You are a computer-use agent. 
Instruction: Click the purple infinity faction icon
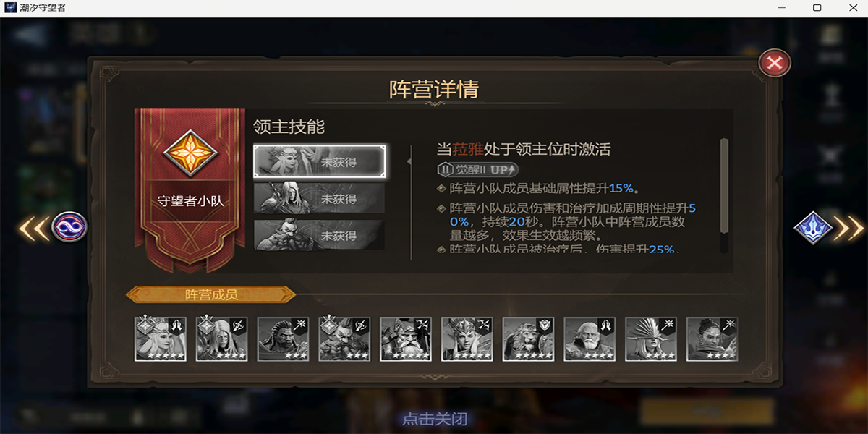click(69, 227)
